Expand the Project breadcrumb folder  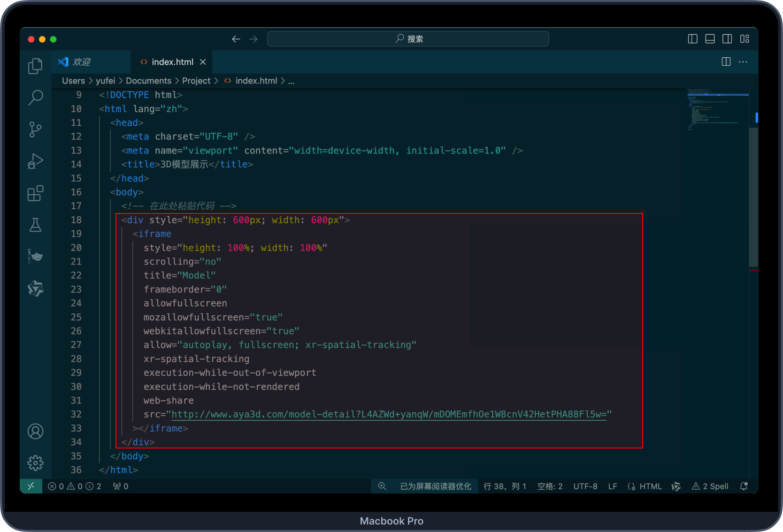[196, 81]
